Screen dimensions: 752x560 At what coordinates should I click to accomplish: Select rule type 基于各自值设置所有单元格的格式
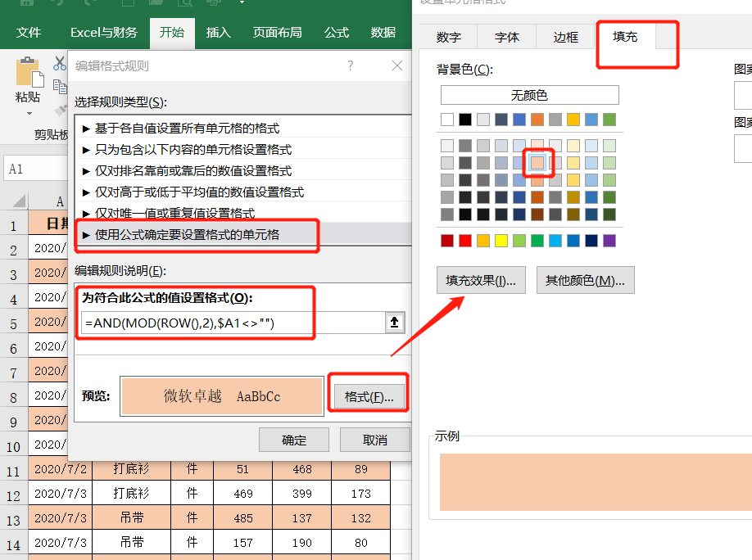click(x=243, y=128)
